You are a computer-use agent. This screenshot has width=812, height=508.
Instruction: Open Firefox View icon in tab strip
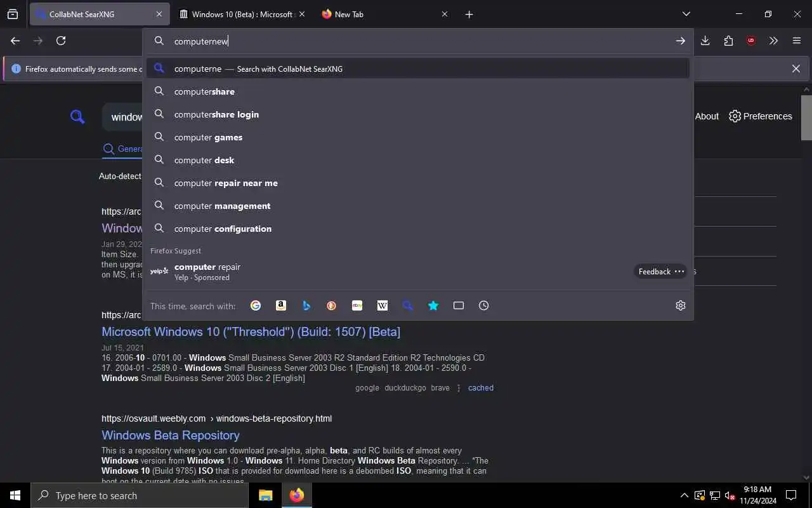(13, 14)
